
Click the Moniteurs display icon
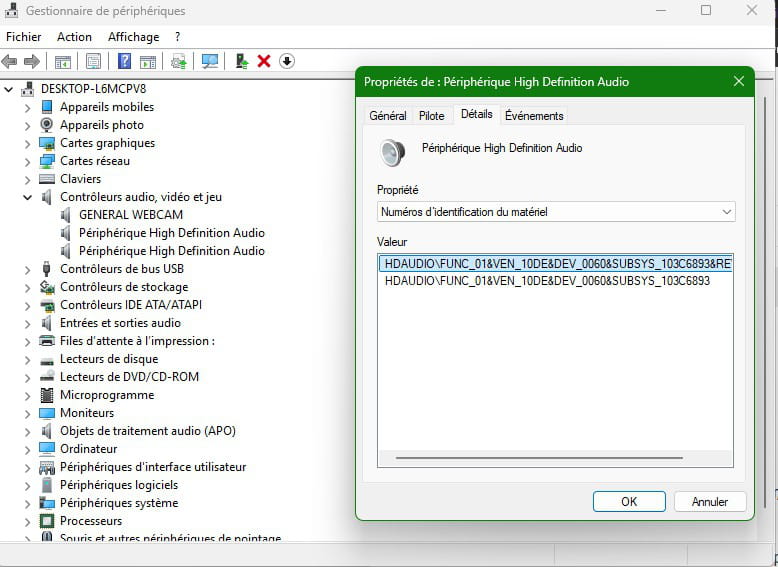[x=47, y=413]
